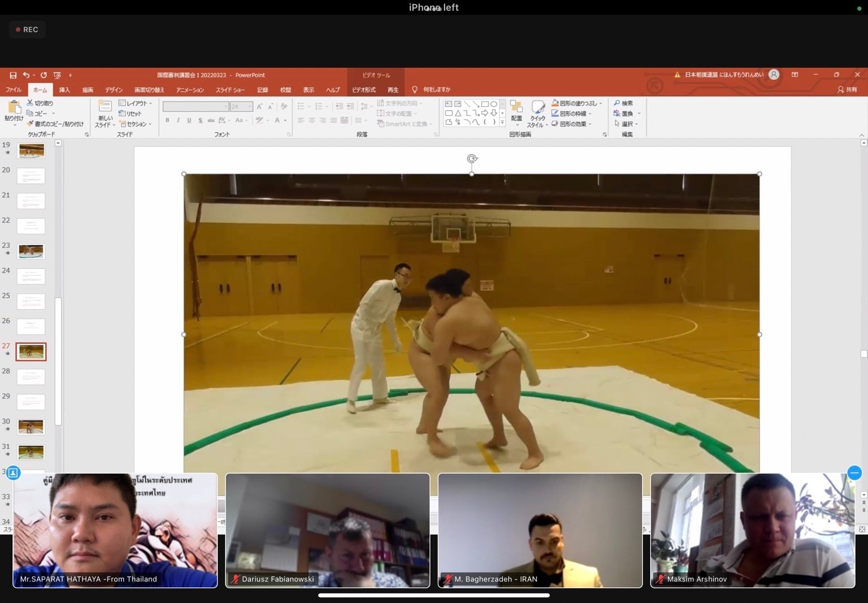Toggle italic formatting
This screenshot has width=868, height=603.
[178, 120]
